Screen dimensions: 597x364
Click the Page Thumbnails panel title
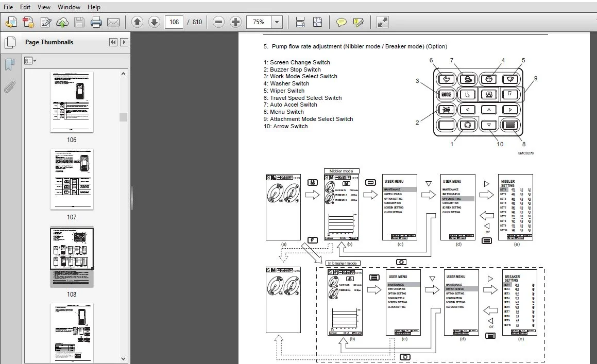point(49,42)
